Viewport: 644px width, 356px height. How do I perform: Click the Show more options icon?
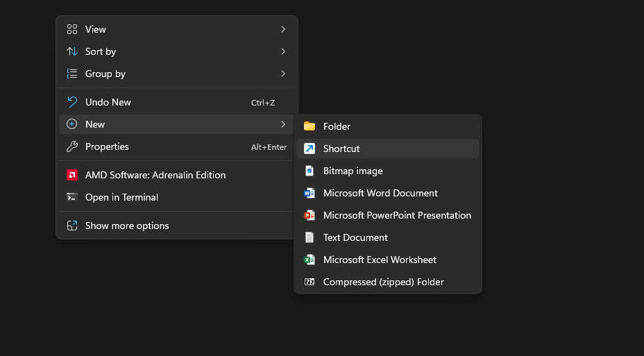click(72, 226)
